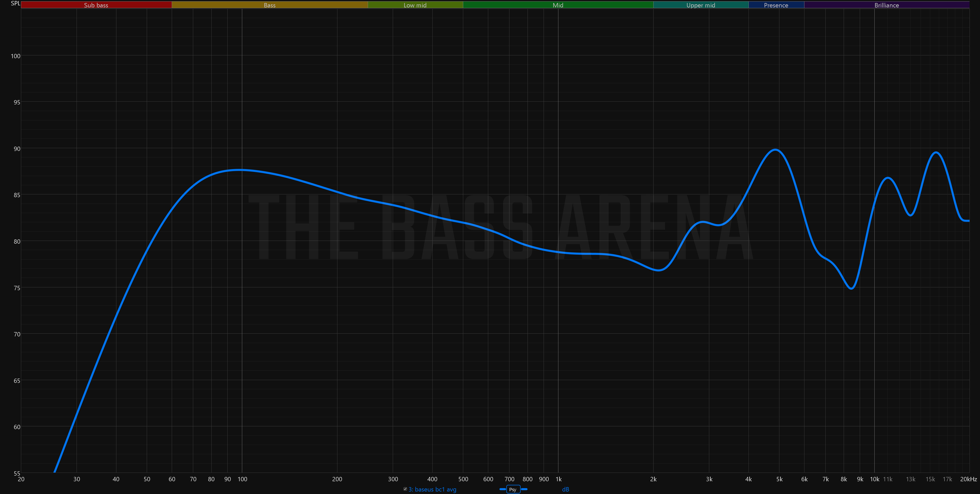Click the 90 SPL gridline label
The height and width of the screenshot is (494, 980).
tap(16, 149)
